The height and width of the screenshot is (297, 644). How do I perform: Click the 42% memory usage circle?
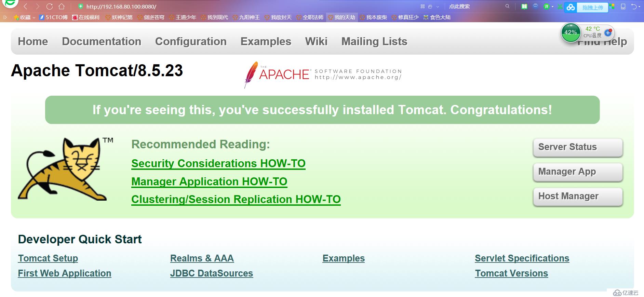click(x=571, y=32)
